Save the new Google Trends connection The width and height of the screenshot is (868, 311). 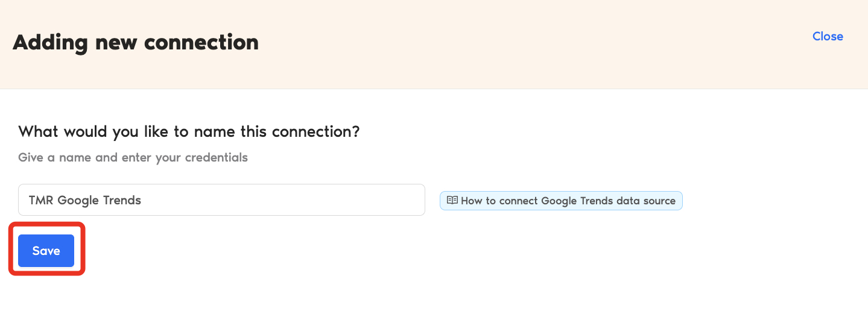coord(46,251)
